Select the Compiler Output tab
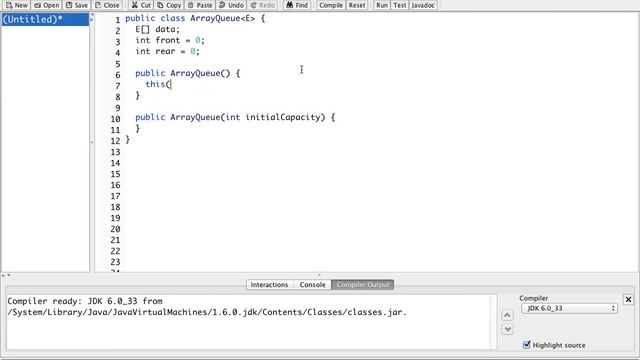The height and width of the screenshot is (360, 640). pos(363,284)
